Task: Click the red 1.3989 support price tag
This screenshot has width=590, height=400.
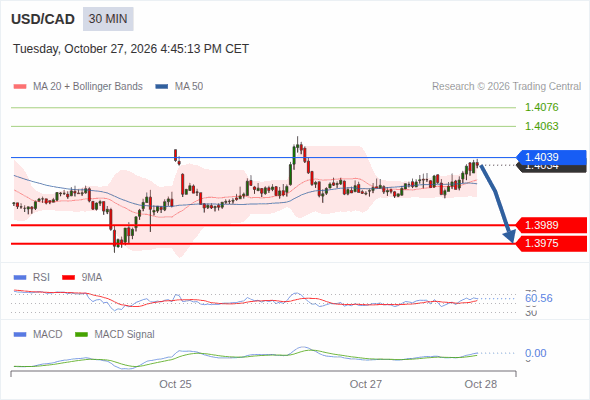Action: (551, 225)
